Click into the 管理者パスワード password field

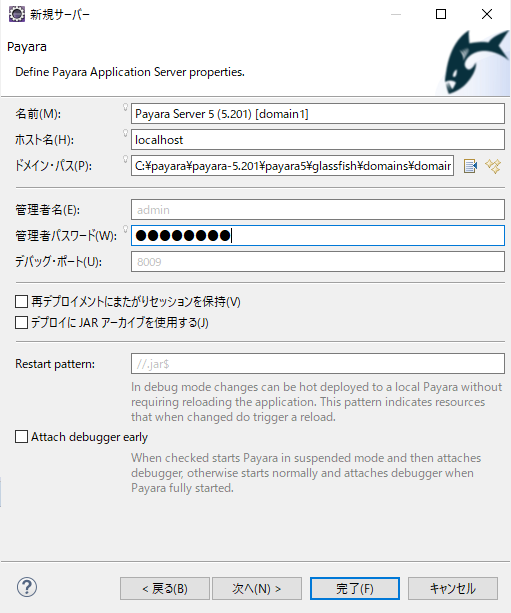(318, 236)
